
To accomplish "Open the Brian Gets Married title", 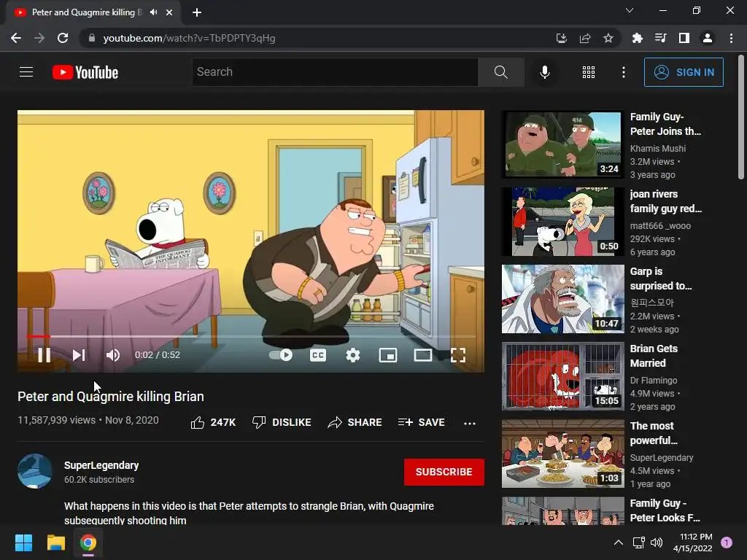I will pos(654,356).
